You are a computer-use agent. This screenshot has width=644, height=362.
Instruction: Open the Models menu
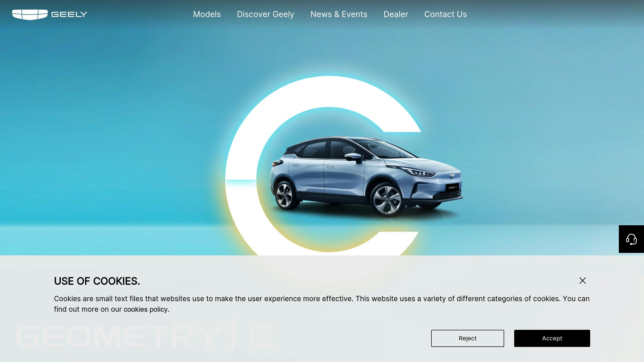(x=207, y=14)
